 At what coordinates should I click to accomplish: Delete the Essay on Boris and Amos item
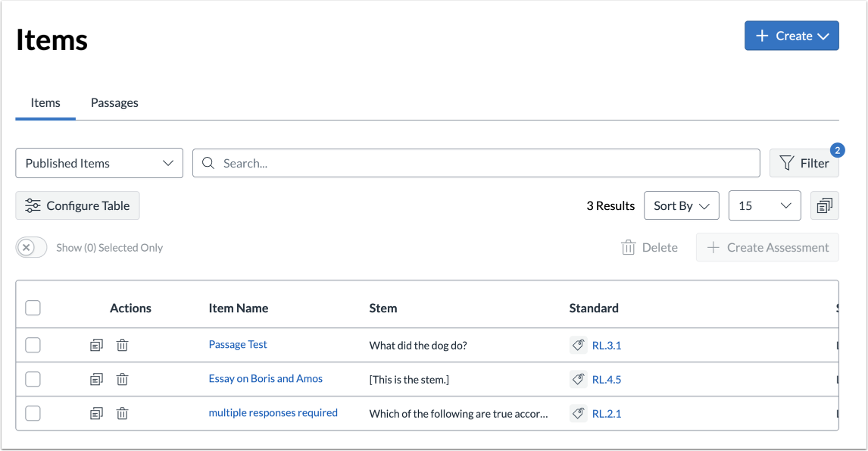(122, 379)
